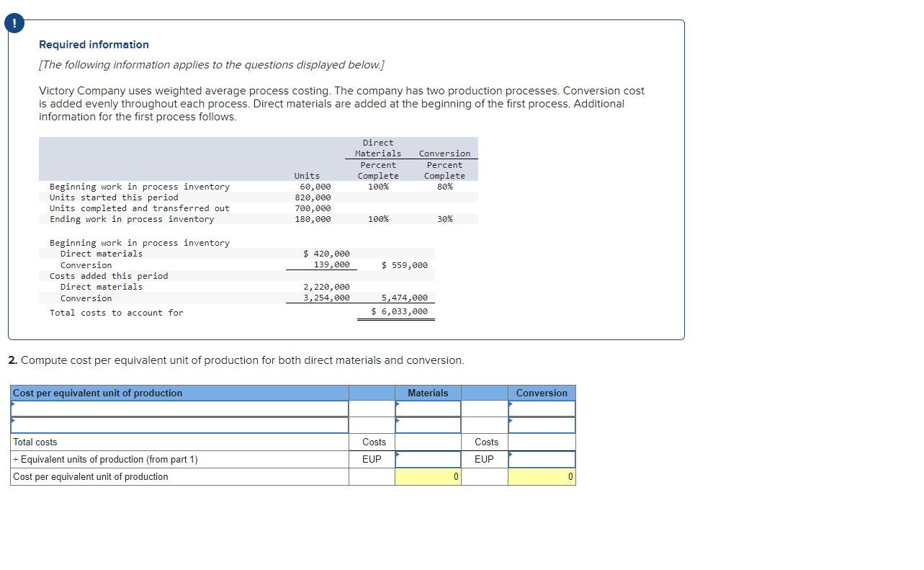Click question 2 instruction text
This screenshot has width=924, height=570.
(236, 360)
